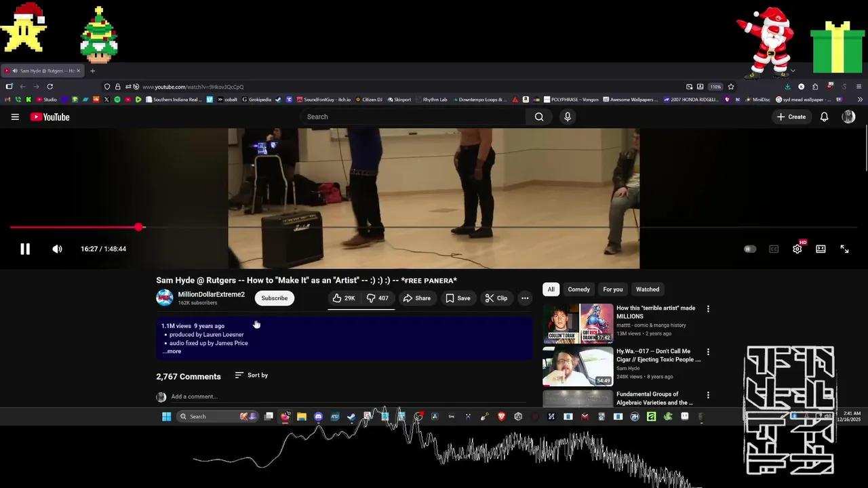Open the comments Sort by dropdown
This screenshot has width=868, height=488.
(x=252, y=375)
